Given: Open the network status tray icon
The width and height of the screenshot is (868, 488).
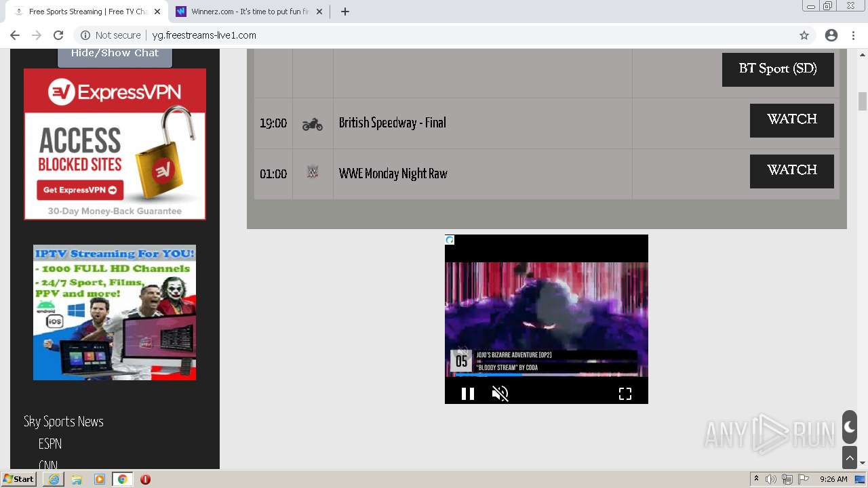Looking at the screenshot, I should pos(787,479).
